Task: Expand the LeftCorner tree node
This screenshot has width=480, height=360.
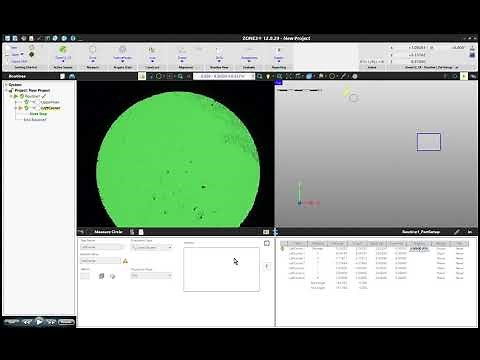Action: 15,108
